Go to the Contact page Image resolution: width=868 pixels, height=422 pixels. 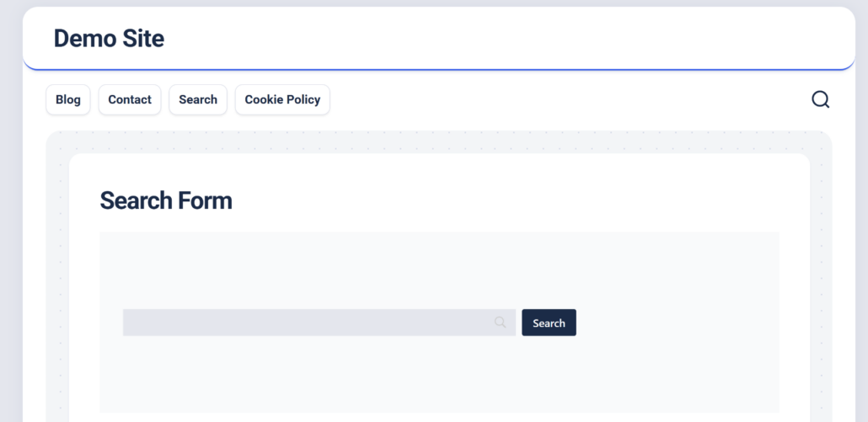(x=130, y=99)
